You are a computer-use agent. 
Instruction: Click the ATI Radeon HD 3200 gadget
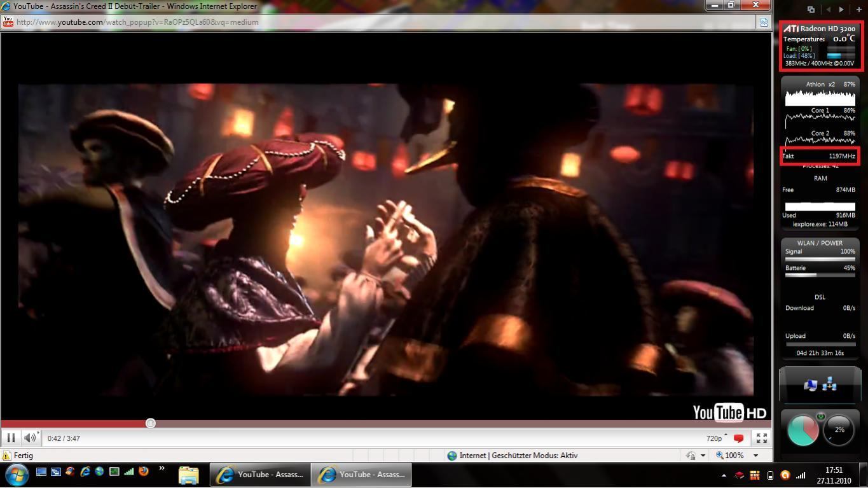coord(820,46)
